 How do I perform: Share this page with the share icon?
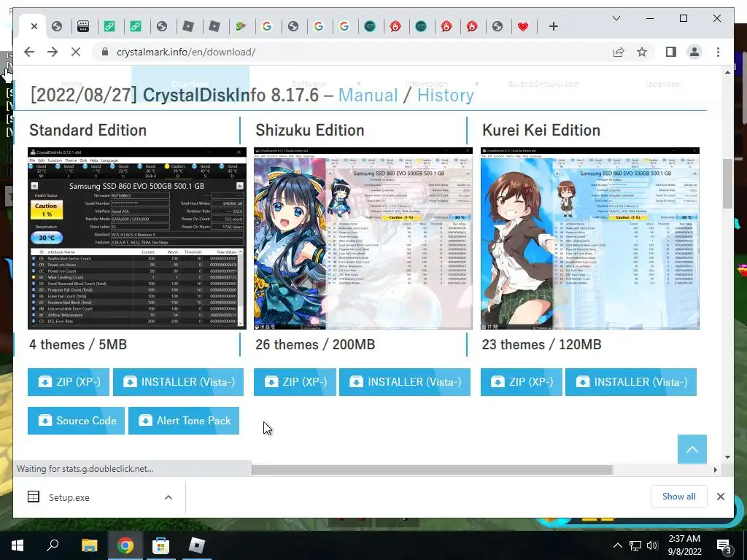[619, 52]
